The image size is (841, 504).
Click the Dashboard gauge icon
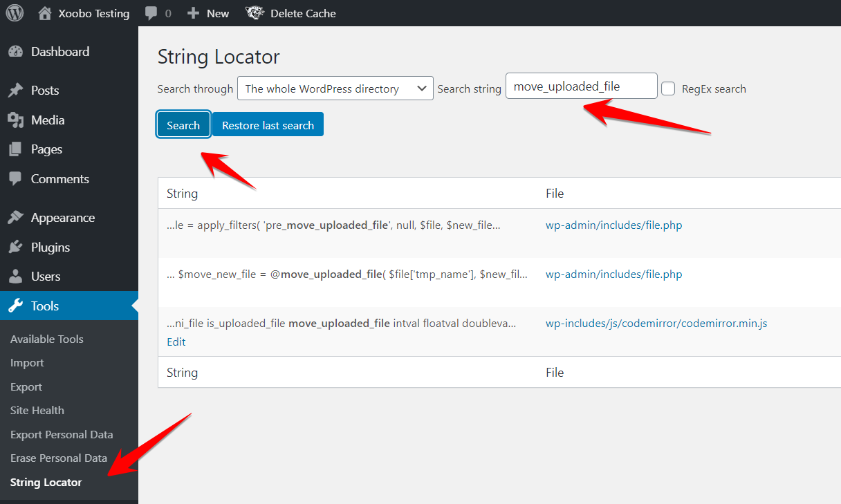coord(15,52)
